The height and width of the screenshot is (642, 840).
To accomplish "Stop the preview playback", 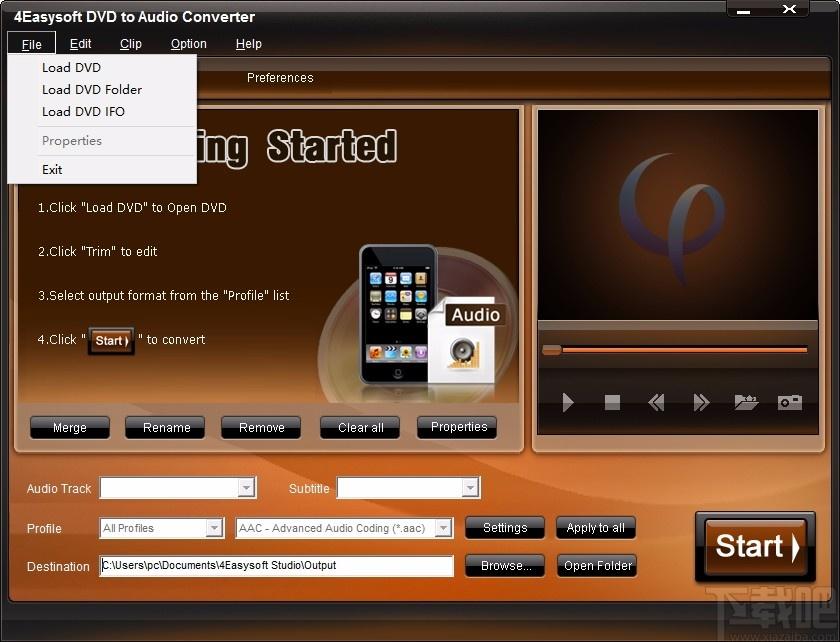I will (x=612, y=402).
